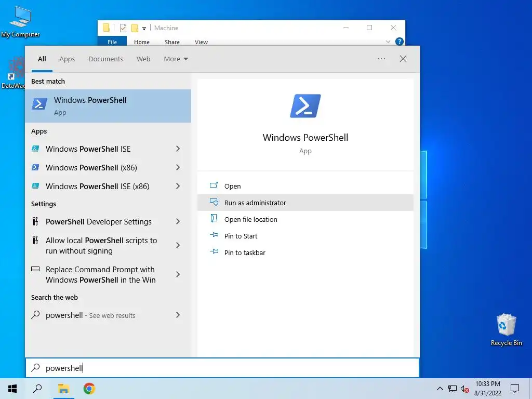The width and height of the screenshot is (532, 399).
Task: Click the Properties quick access icon in Explorer
Action: (123, 28)
